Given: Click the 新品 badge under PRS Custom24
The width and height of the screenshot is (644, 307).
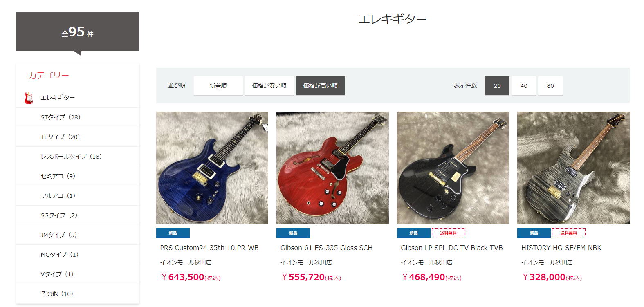Looking at the screenshot, I should (173, 233).
